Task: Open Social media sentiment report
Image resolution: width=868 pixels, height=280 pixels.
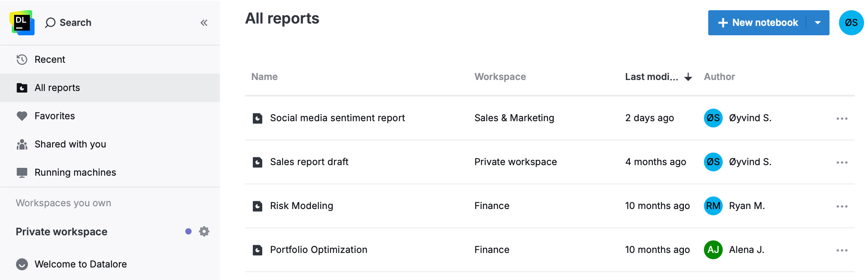Action: click(337, 118)
